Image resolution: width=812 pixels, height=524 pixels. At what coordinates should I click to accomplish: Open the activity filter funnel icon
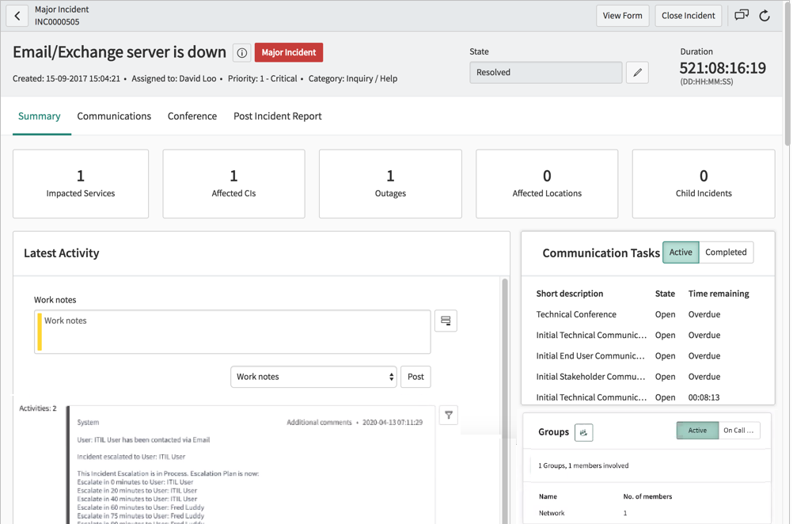pos(449,415)
